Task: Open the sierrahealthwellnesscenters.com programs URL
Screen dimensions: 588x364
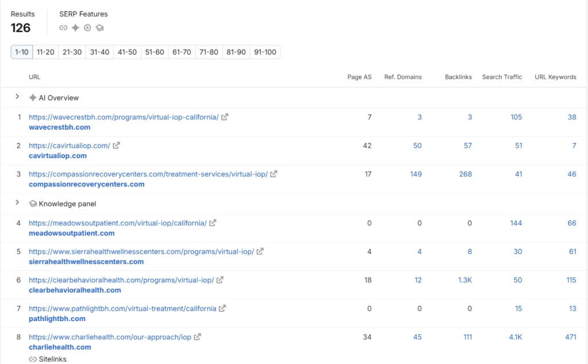Action: (x=141, y=251)
